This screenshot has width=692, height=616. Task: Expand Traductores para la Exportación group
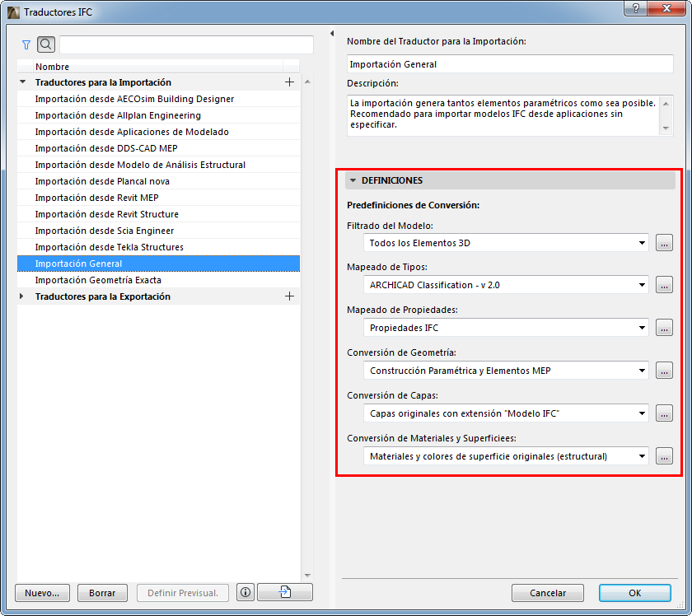coord(21,296)
